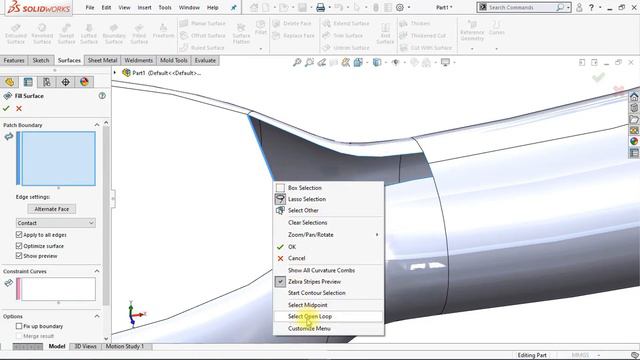Open the SolidWorks Resources home icon

634,97
